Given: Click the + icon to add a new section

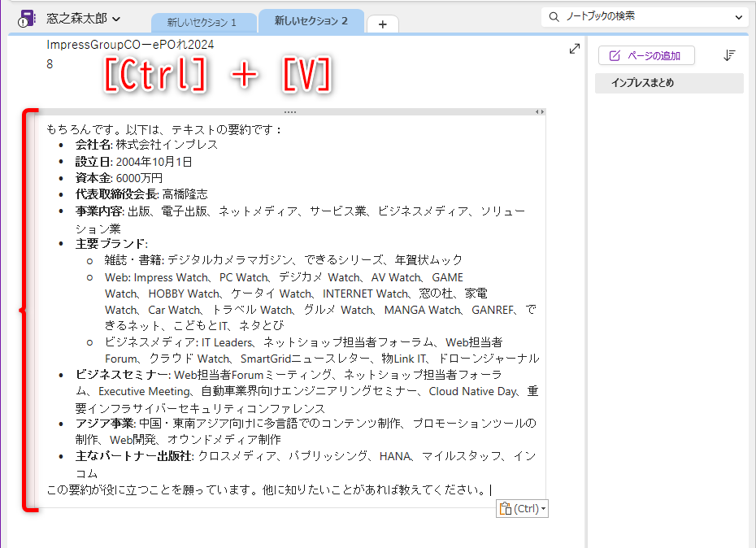Looking at the screenshot, I should tap(382, 24).
